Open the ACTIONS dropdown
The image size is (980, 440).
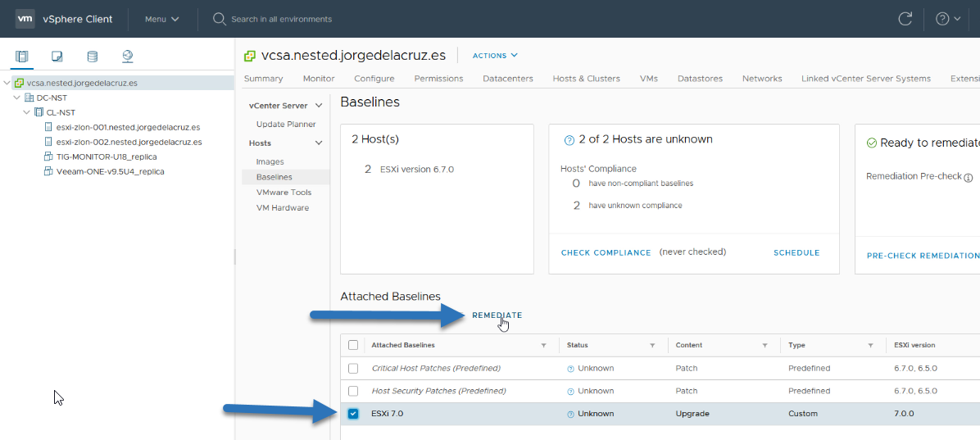(x=495, y=56)
